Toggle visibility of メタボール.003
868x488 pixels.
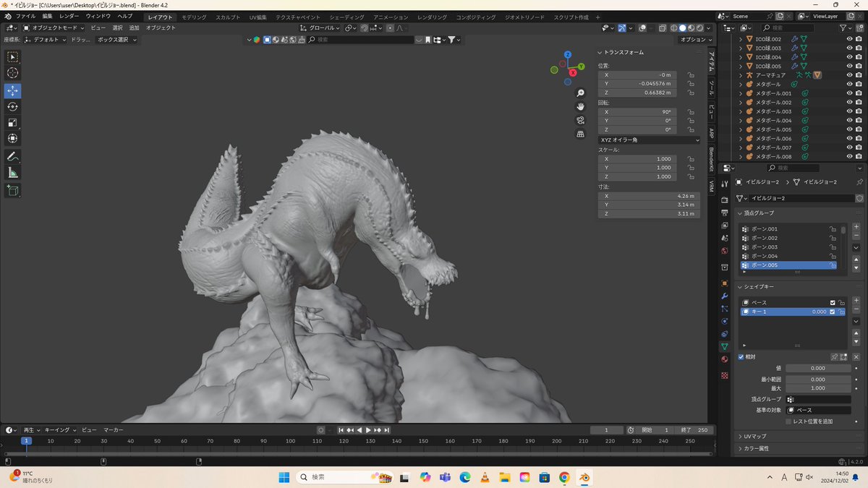click(849, 111)
